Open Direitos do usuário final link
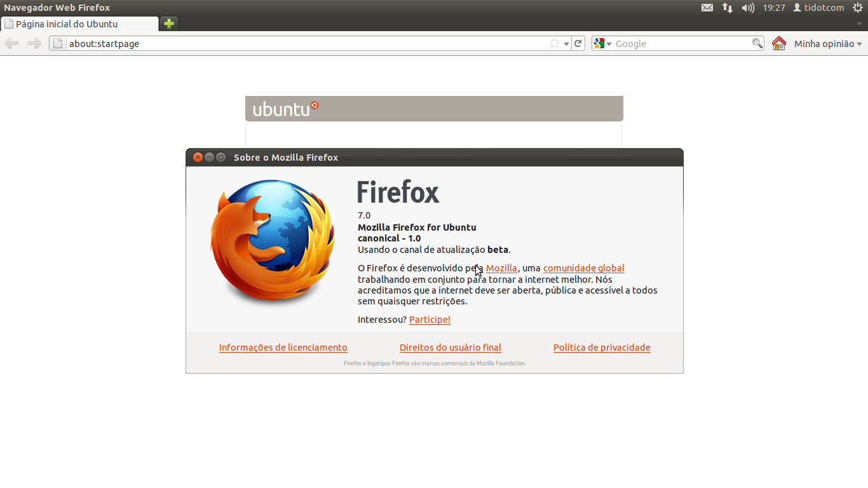Screen dimensions: 868x488 tap(451, 348)
